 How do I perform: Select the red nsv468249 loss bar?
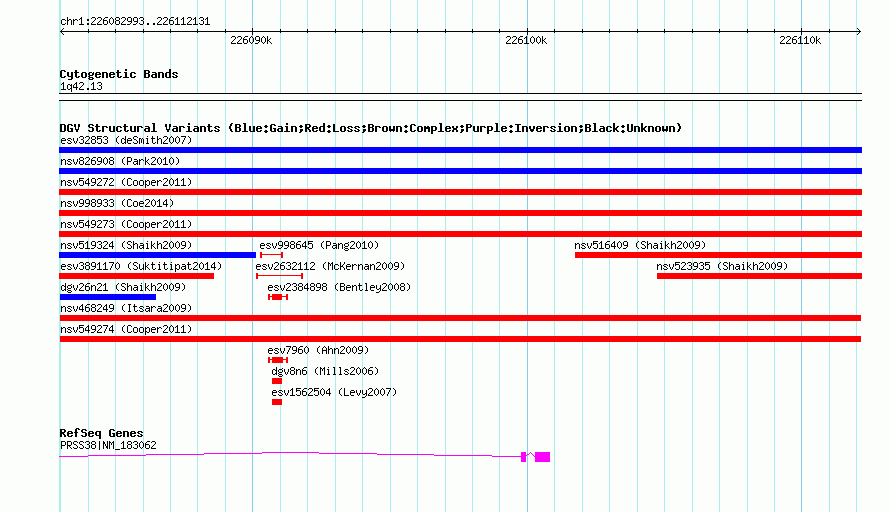click(460, 318)
